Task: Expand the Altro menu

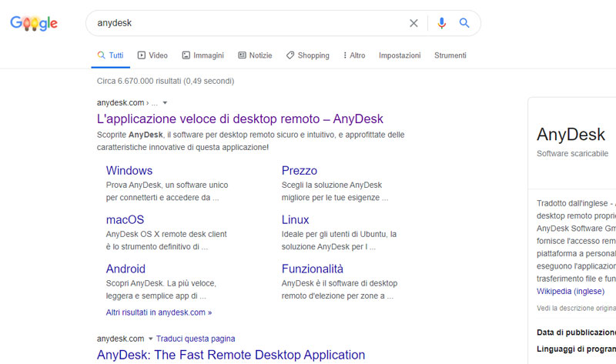Action: click(354, 55)
